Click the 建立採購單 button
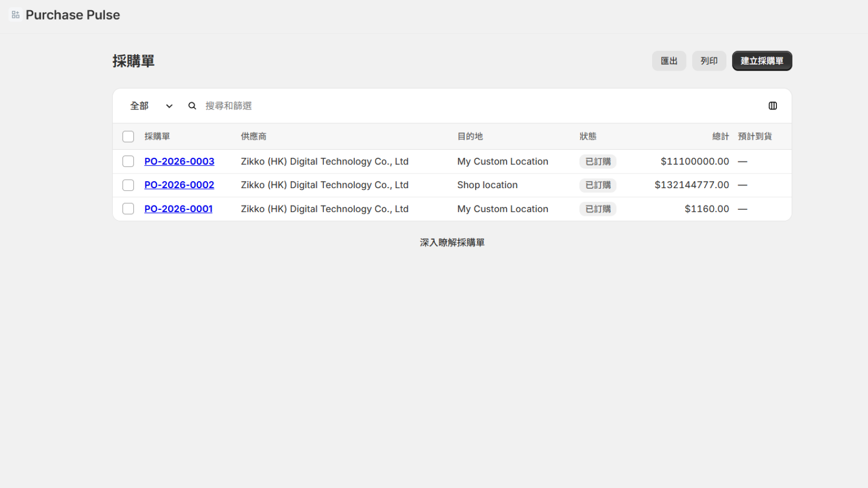The image size is (868, 488). (762, 61)
